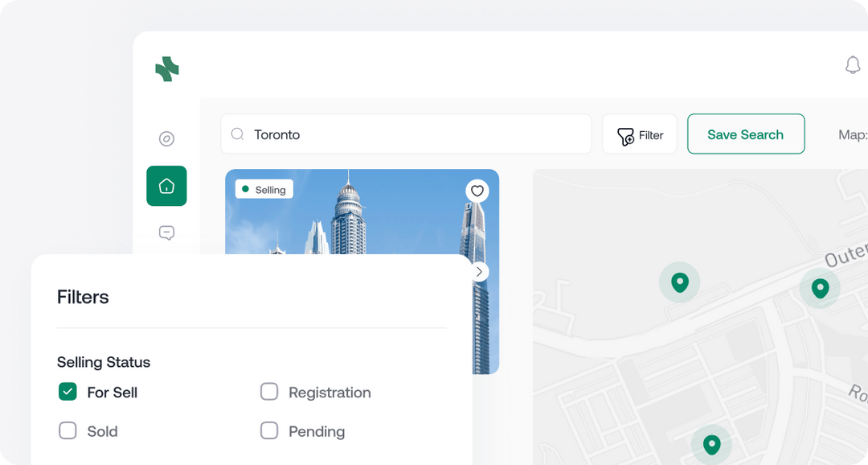Select a green map pin marker
This screenshot has height=465, width=868.
click(680, 282)
